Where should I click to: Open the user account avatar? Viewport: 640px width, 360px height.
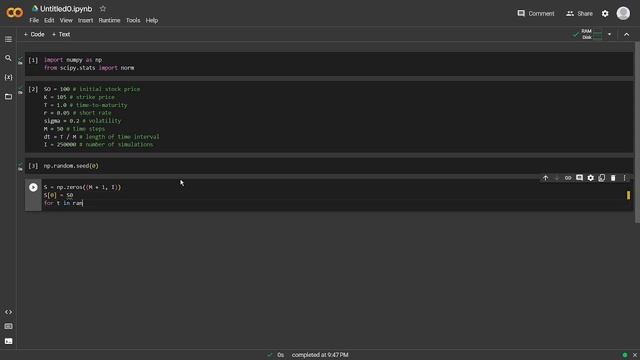coord(623,13)
